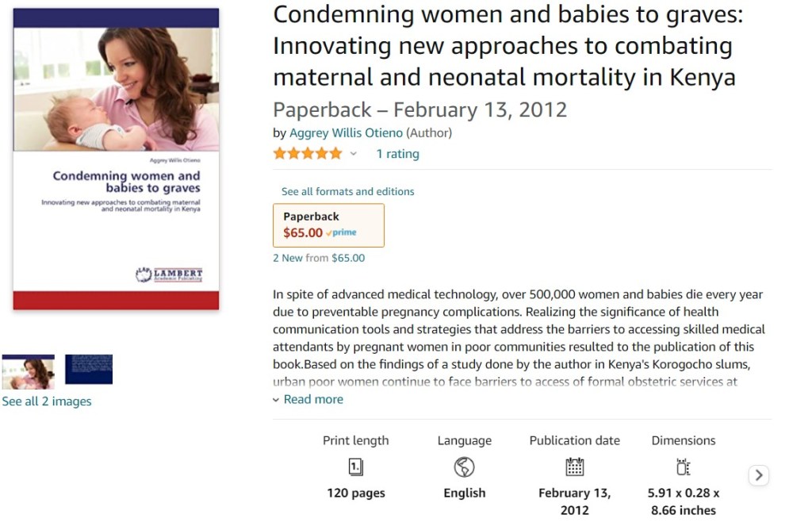The height and width of the screenshot is (530, 812).
Task: Open the 1 rating link
Action: point(397,154)
